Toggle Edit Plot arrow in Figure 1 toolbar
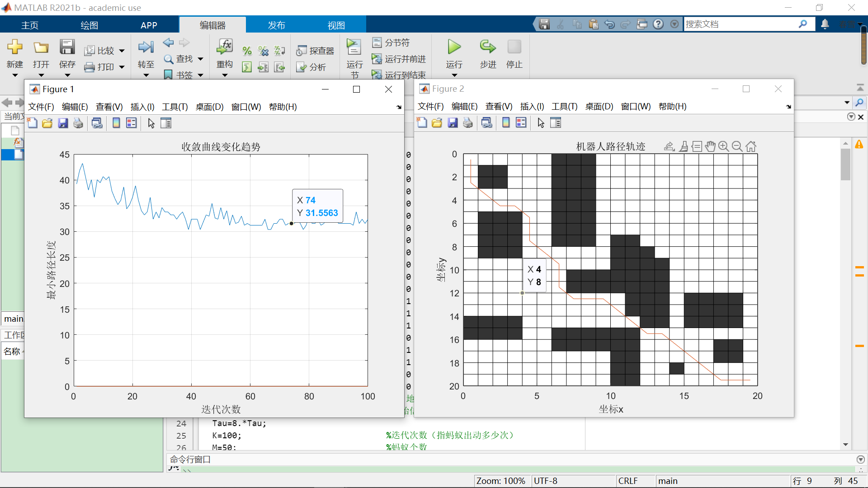Viewport: 868px width, 488px height. tap(151, 123)
